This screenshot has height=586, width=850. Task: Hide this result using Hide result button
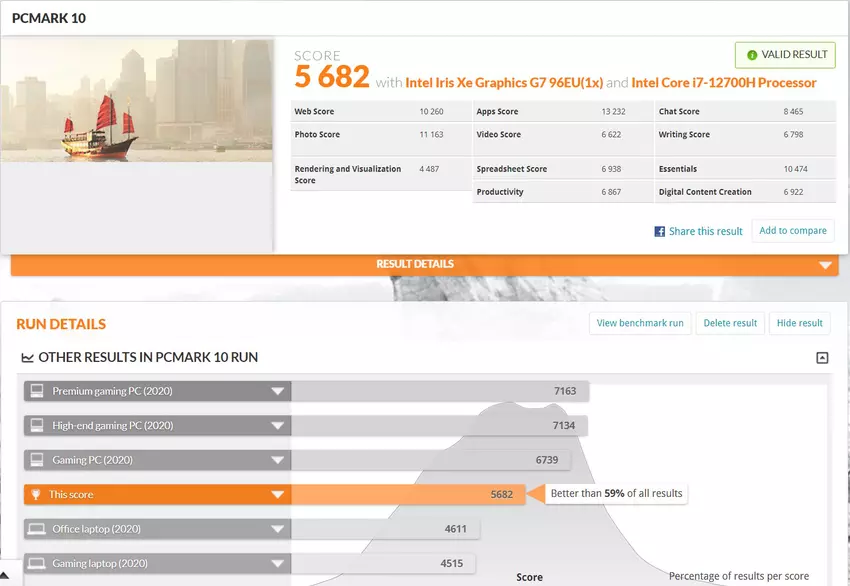pos(799,323)
